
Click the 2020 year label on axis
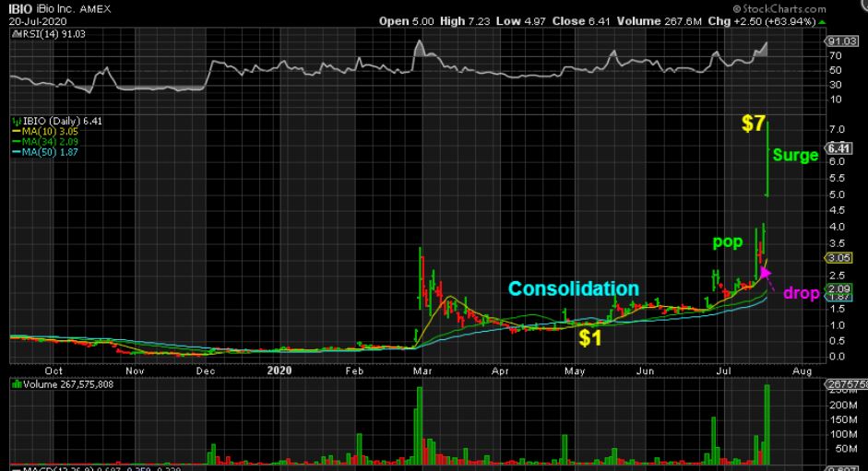click(279, 371)
